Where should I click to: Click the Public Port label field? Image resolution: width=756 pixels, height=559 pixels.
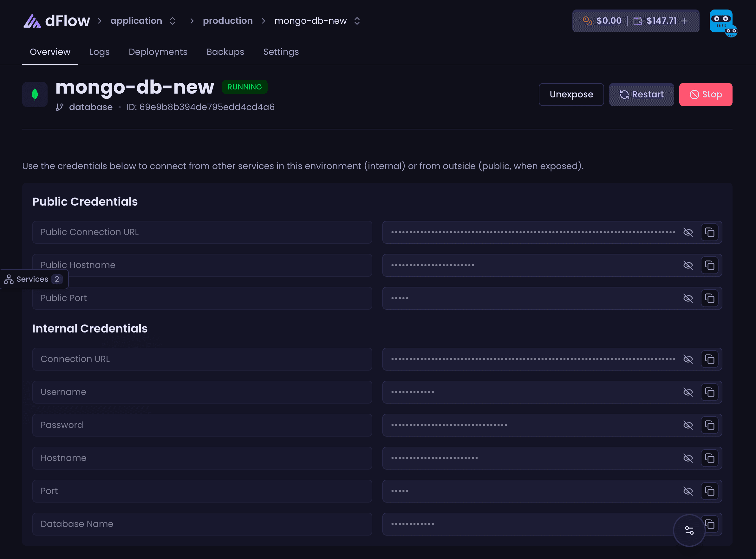(202, 298)
